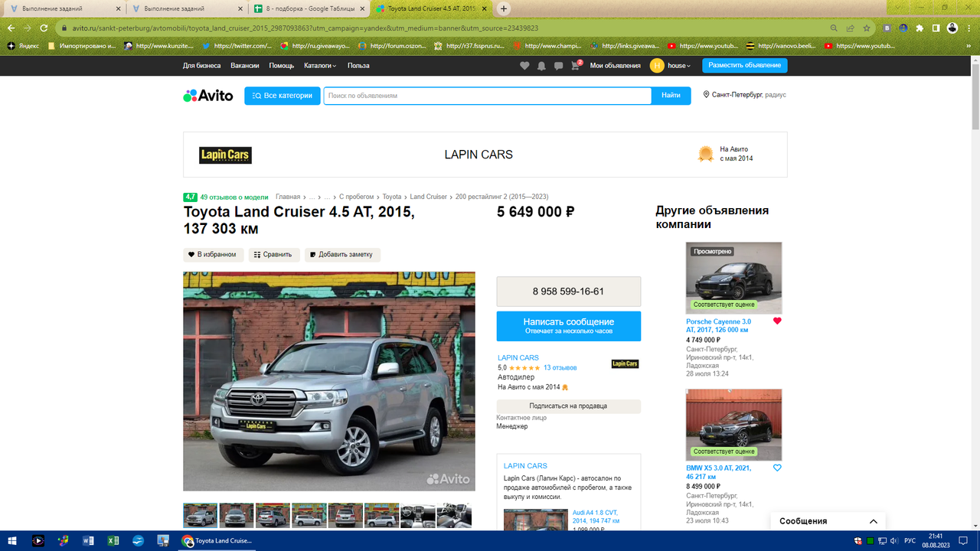
Task: Remove Porsche Cayenne from favorites
Action: click(777, 321)
